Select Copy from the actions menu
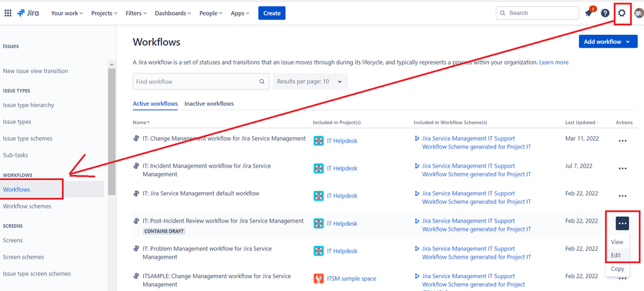The height and width of the screenshot is (291, 644). 617,269
